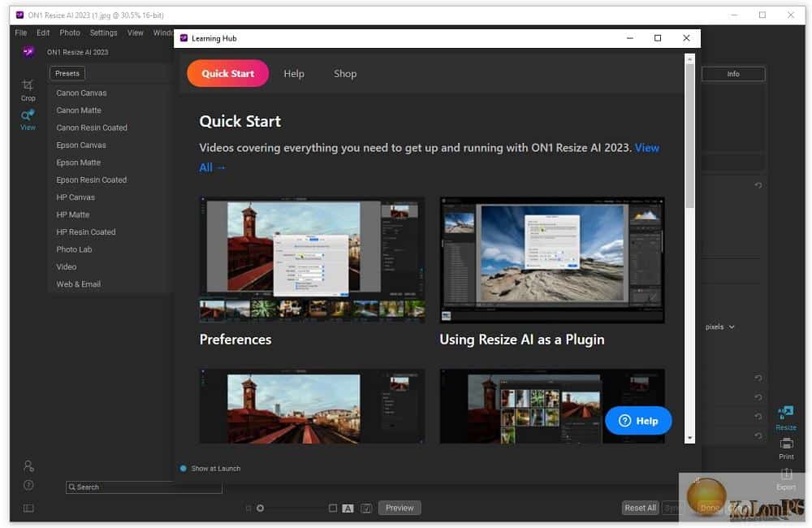Click the checkmark-box icon left of Preview

[366, 509]
